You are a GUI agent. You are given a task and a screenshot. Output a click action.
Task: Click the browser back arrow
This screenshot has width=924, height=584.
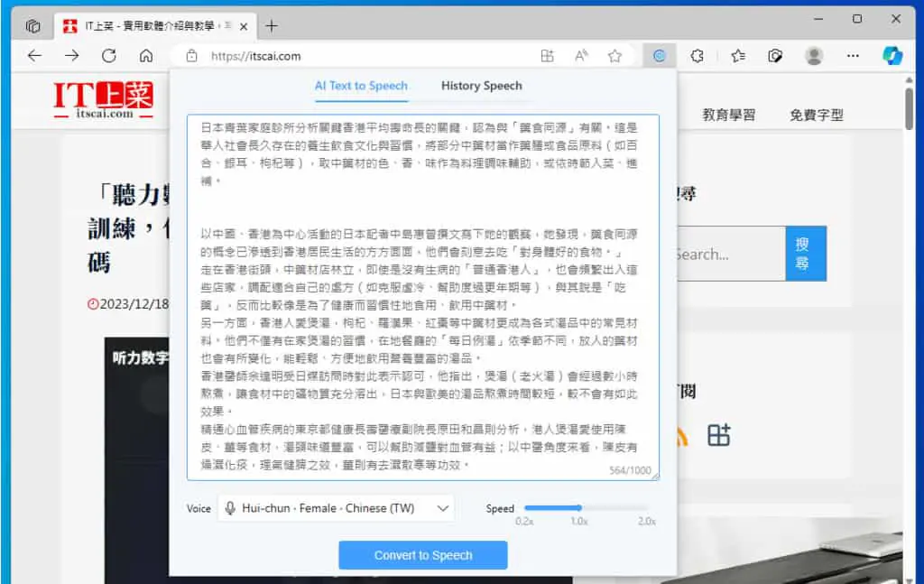tap(35, 56)
